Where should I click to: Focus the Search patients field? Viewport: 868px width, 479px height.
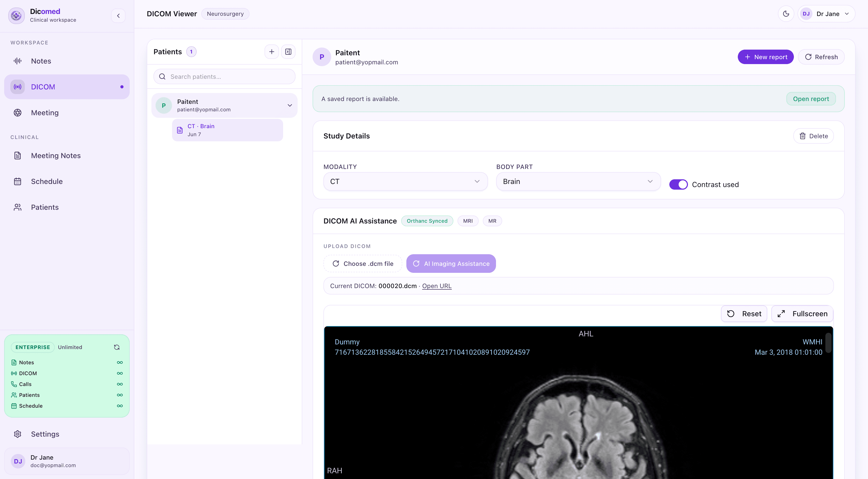tap(224, 76)
